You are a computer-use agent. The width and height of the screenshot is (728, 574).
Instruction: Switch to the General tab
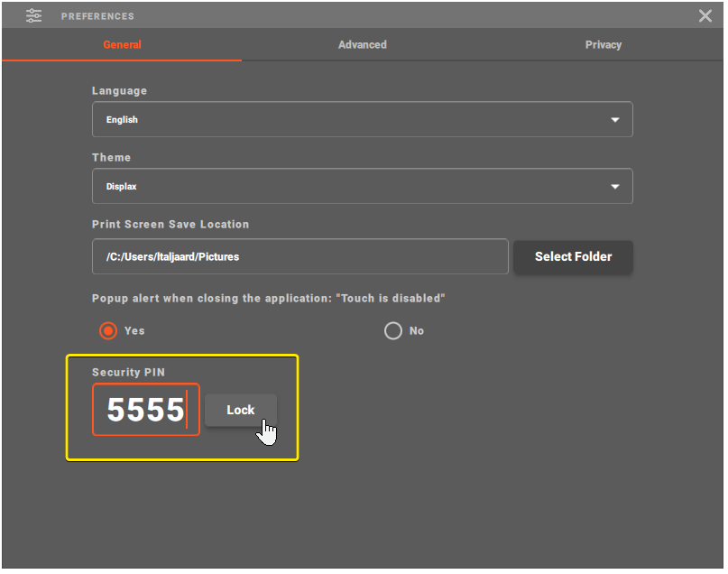click(x=122, y=45)
